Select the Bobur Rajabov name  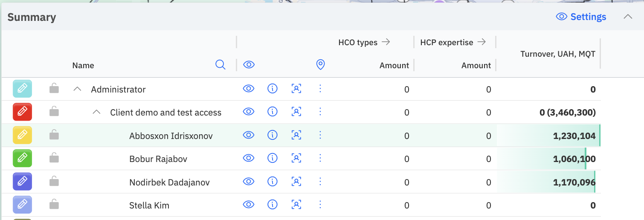[158, 159]
